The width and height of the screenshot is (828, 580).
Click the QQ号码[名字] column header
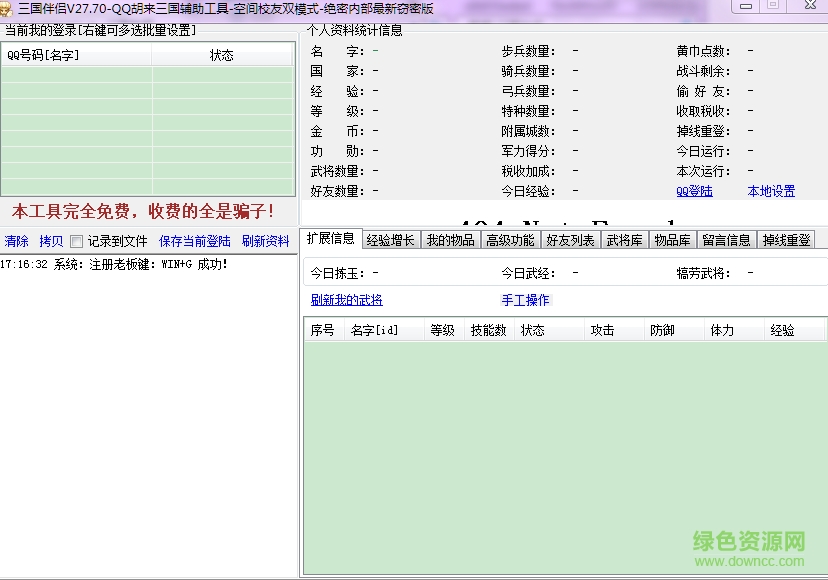[x=43, y=55]
